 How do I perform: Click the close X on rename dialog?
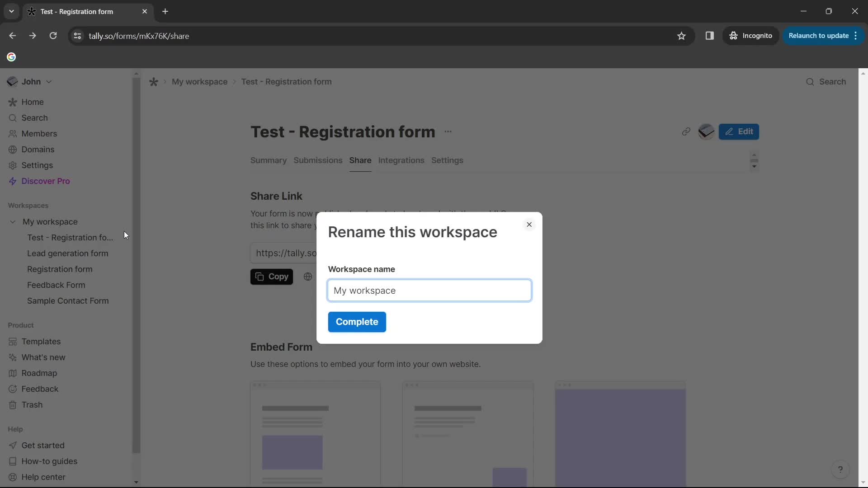click(x=529, y=225)
